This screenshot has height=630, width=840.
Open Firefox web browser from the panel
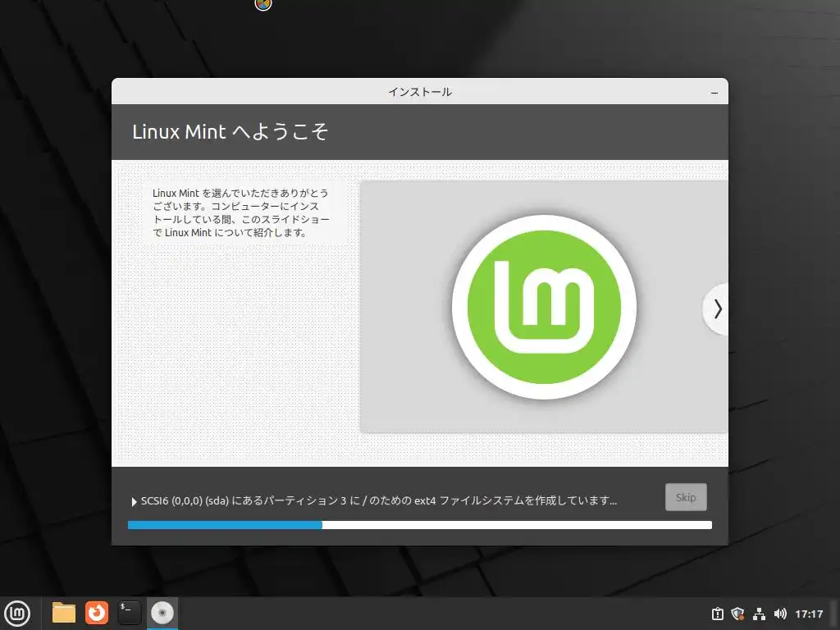[97, 613]
